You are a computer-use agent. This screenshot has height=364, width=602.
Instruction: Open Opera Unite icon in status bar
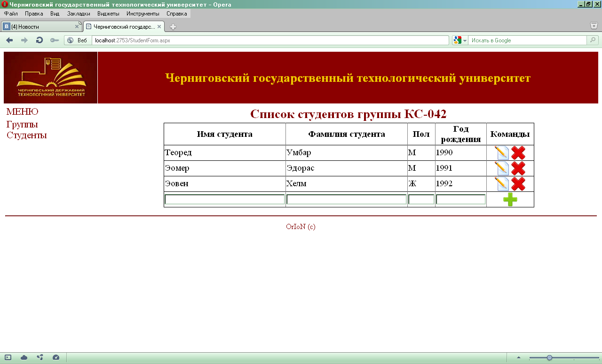40,357
